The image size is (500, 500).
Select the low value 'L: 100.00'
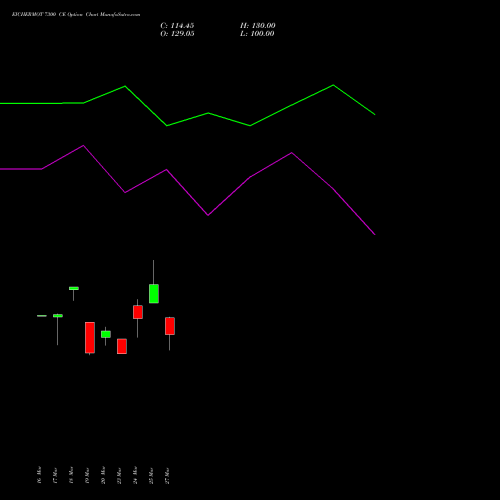[257, 34]
